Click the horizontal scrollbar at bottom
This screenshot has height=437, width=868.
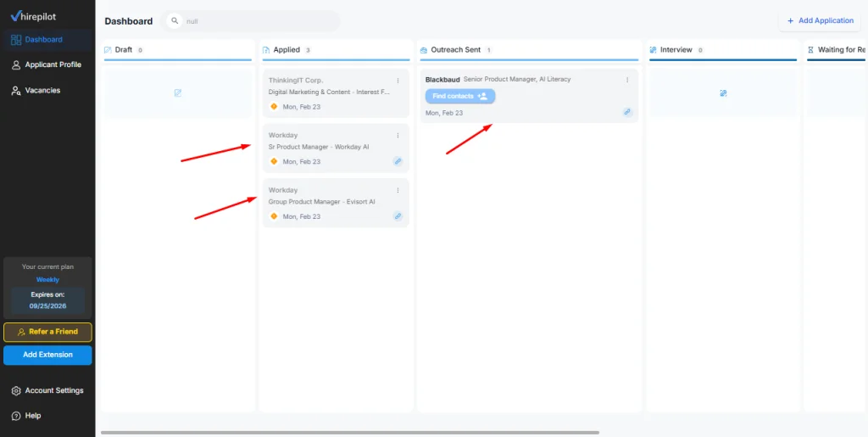pos(350,432)
